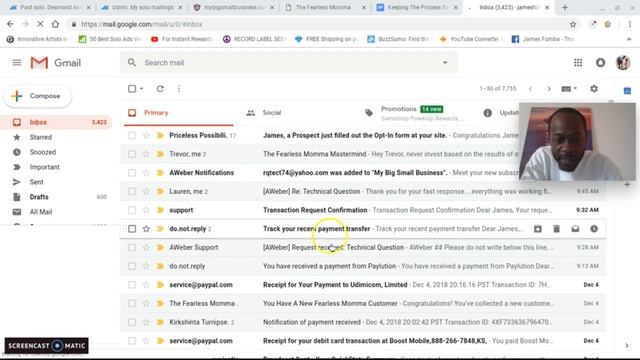Bookmark this page with the star
640x360 pixels.
click(573, 24)
